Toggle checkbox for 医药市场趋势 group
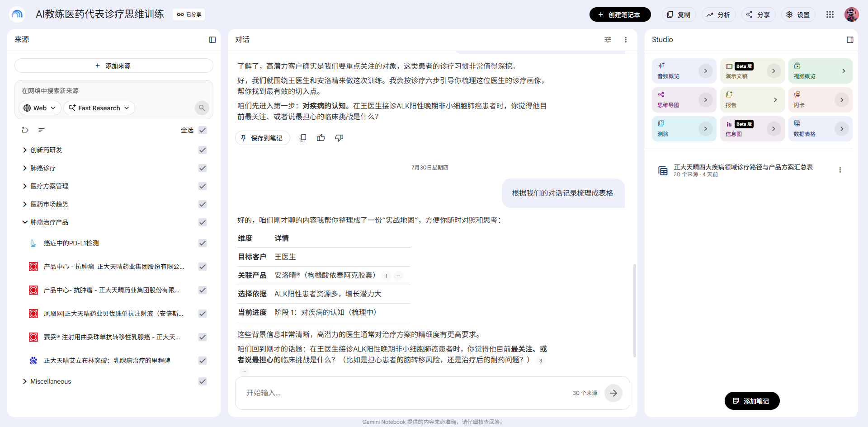868x427 pixels. (x=203, y=204)
